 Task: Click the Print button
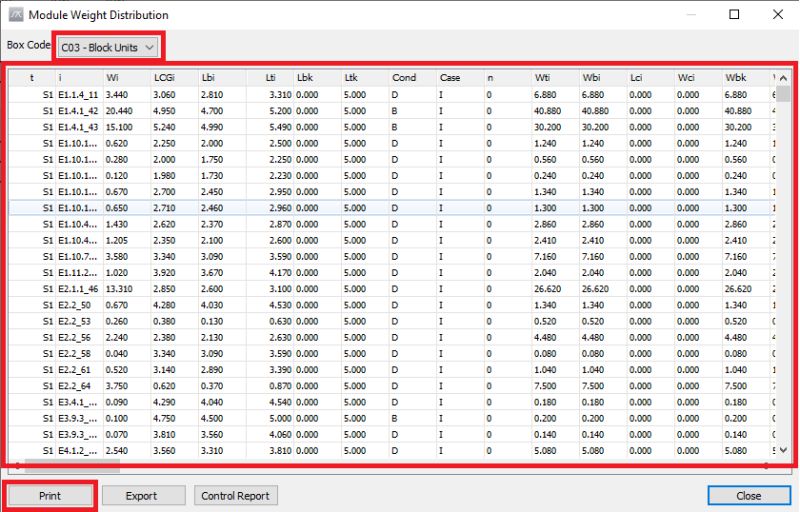tap(49, 496)
